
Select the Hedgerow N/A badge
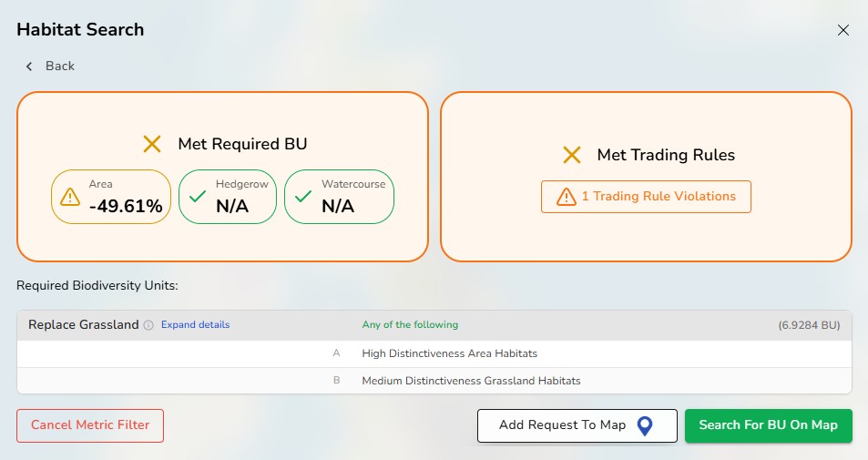click(228, 197)
